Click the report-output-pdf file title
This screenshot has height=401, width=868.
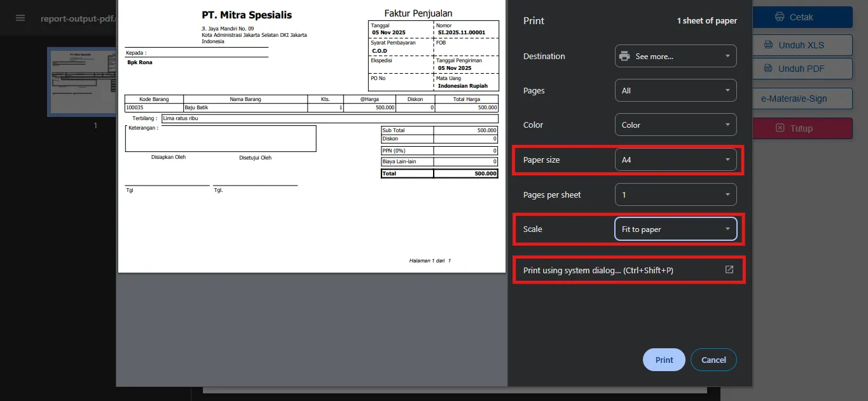[78, 18]
